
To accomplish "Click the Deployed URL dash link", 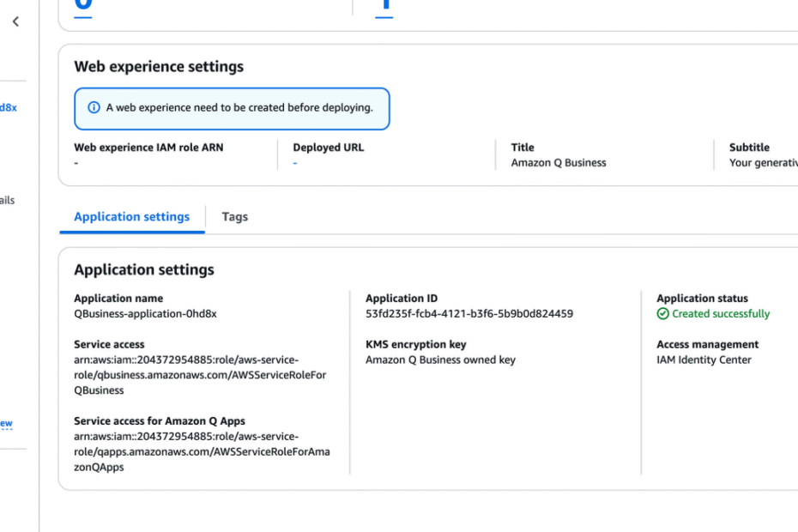I will click(295, 163).
